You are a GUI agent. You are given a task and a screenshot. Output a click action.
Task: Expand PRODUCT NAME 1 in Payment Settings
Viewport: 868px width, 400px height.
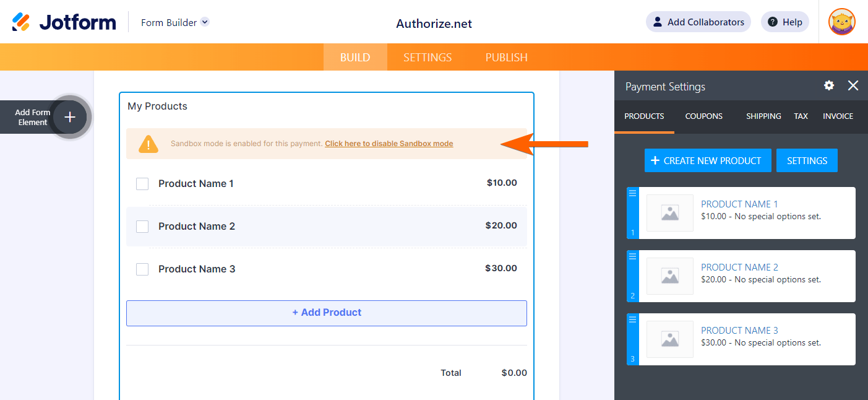point(739,204)
